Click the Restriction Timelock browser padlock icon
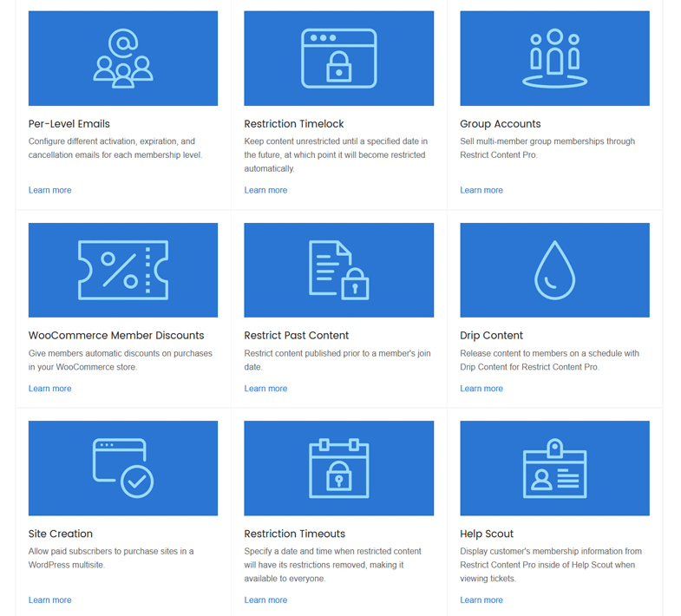Viewport: 681px width, 616px height. 338,58
